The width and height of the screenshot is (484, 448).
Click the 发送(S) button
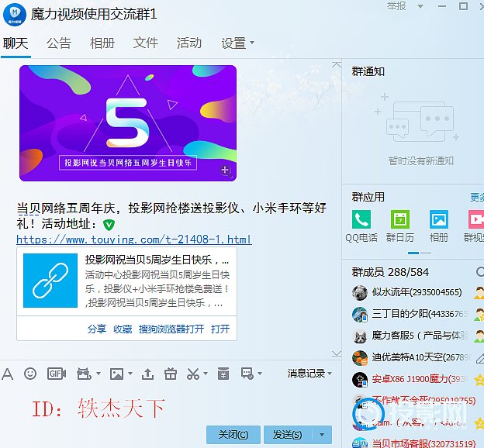[x=288, y=435]
